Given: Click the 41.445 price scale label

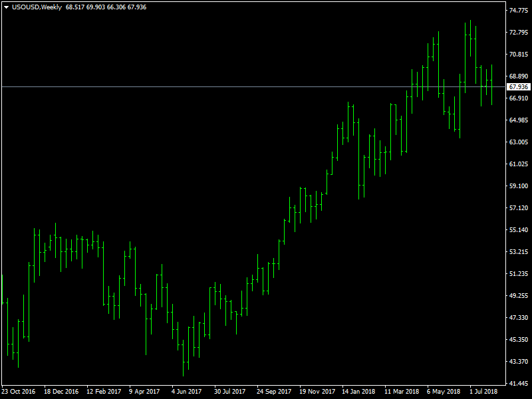Looking at the screenshot, I should tap(519, 383).
